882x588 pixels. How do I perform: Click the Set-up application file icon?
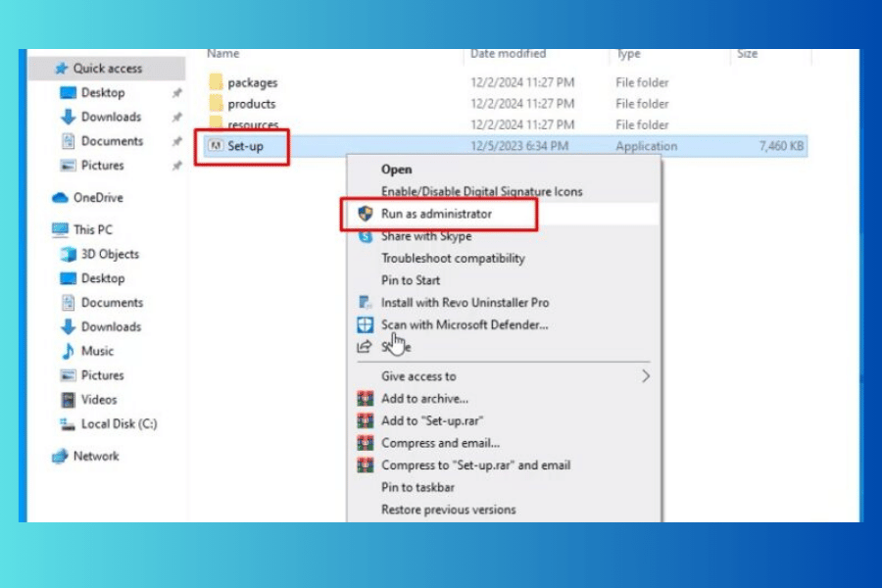[216, 146]
